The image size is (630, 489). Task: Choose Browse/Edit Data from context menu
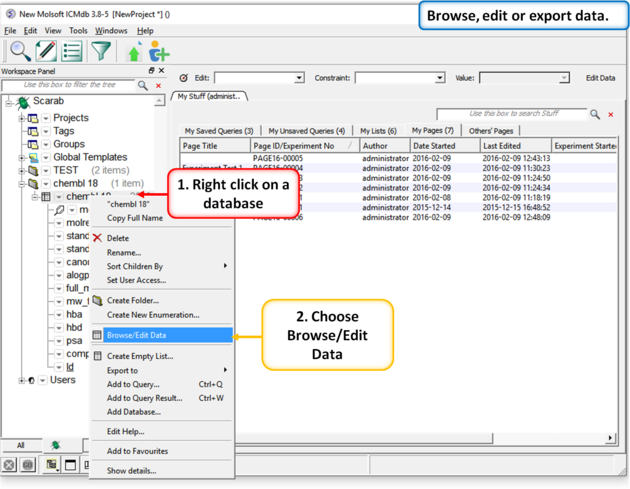pyautogui.click(x=136, y=335)
